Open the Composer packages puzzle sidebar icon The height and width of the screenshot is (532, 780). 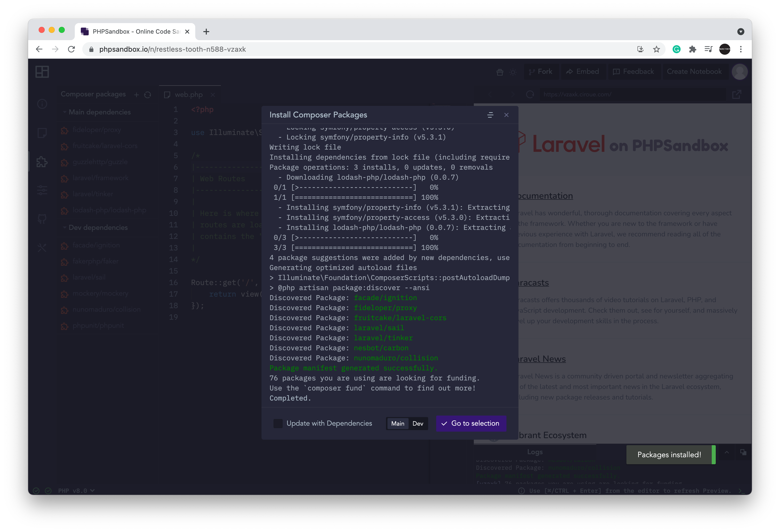(x=42, y=162)
